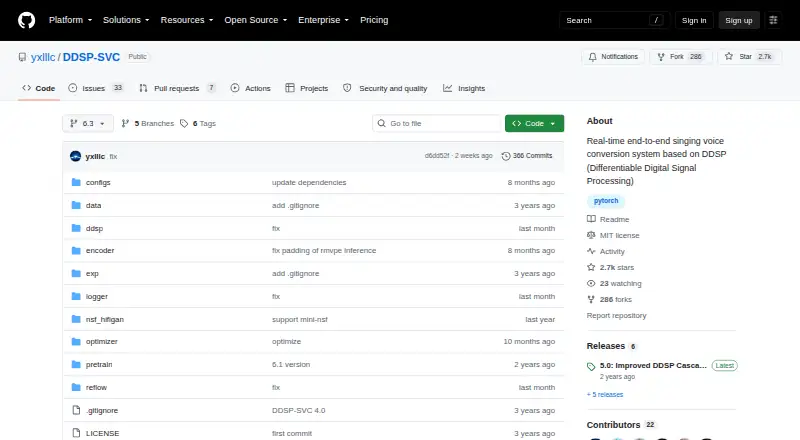Open commit message 'DDSP-SVC 4.0'
Image resolution: width=800 pixels, height=440 pixels.
(x=298, y=410)
